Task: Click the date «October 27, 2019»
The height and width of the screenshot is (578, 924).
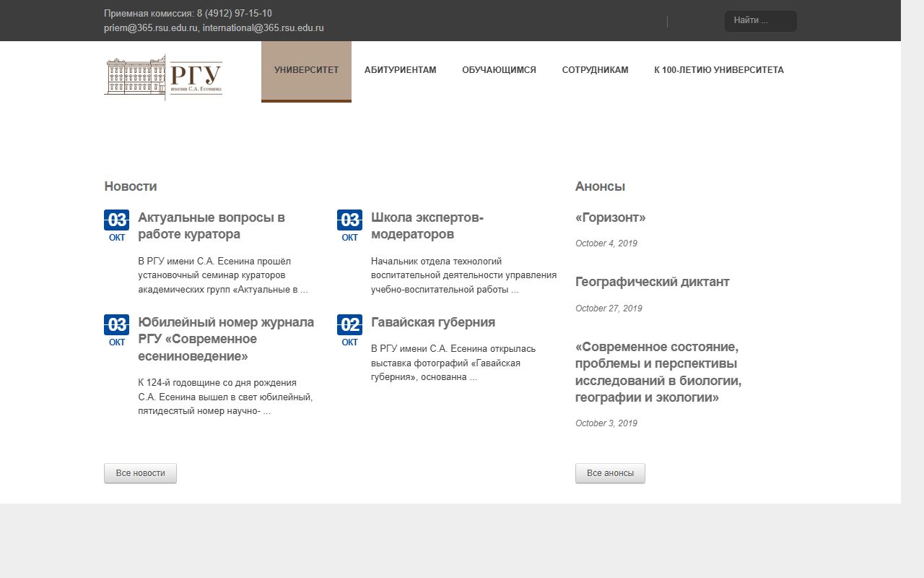Action: click(x=609, y=309)
